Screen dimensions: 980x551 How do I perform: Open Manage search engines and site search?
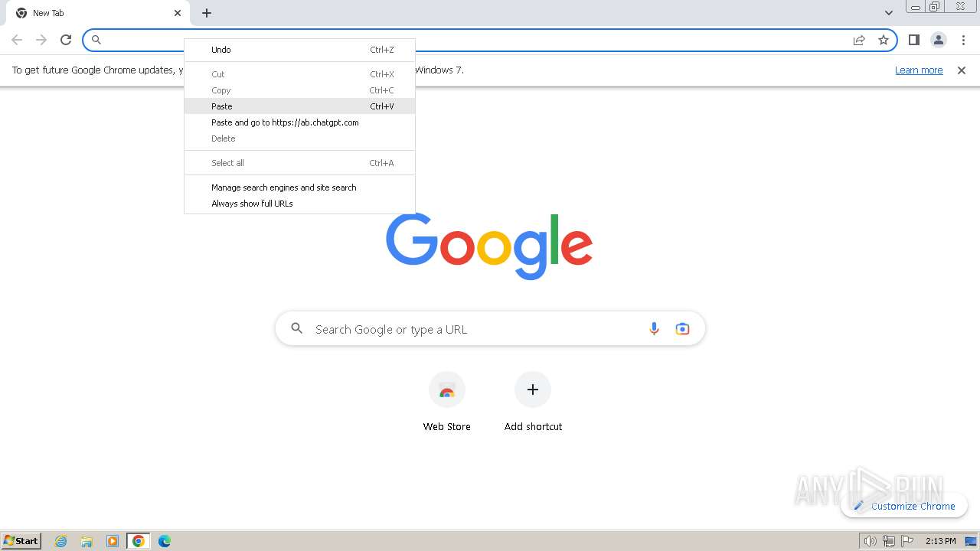[299, 187]
